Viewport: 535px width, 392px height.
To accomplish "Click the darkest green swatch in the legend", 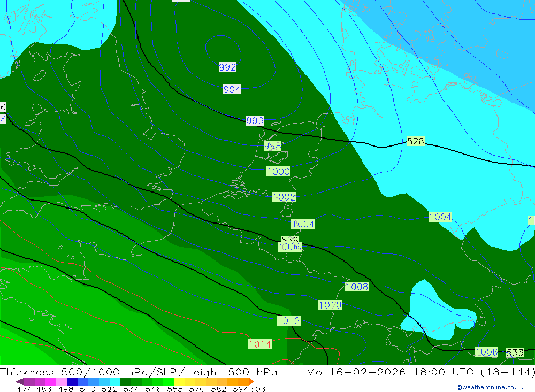I will (126, 381).
